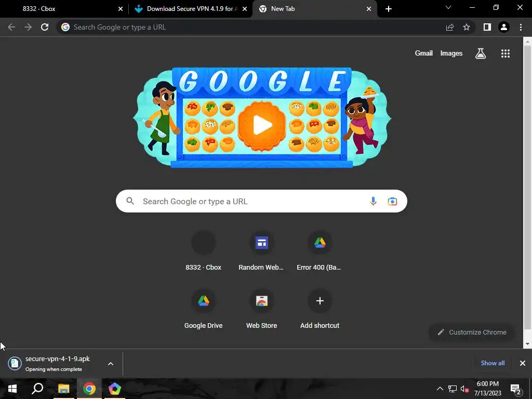The image size is (532, 399).
Task: Open the Web Store shortcut
Action: tap(262, 310)
